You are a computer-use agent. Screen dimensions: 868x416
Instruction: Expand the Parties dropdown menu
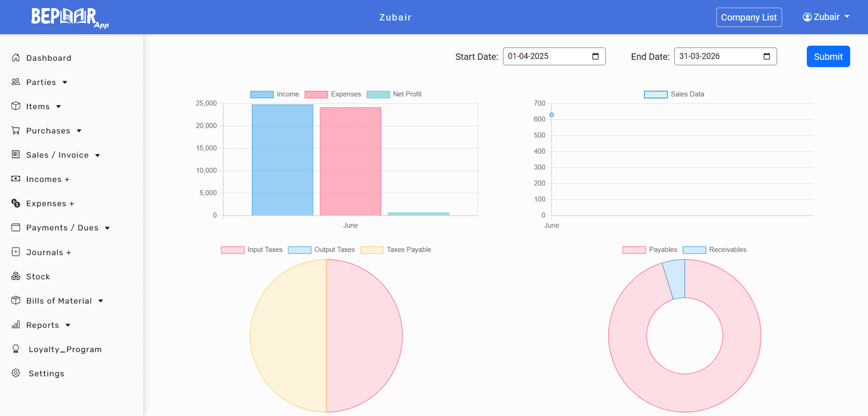pyautogui.click(x=40, y=82)
